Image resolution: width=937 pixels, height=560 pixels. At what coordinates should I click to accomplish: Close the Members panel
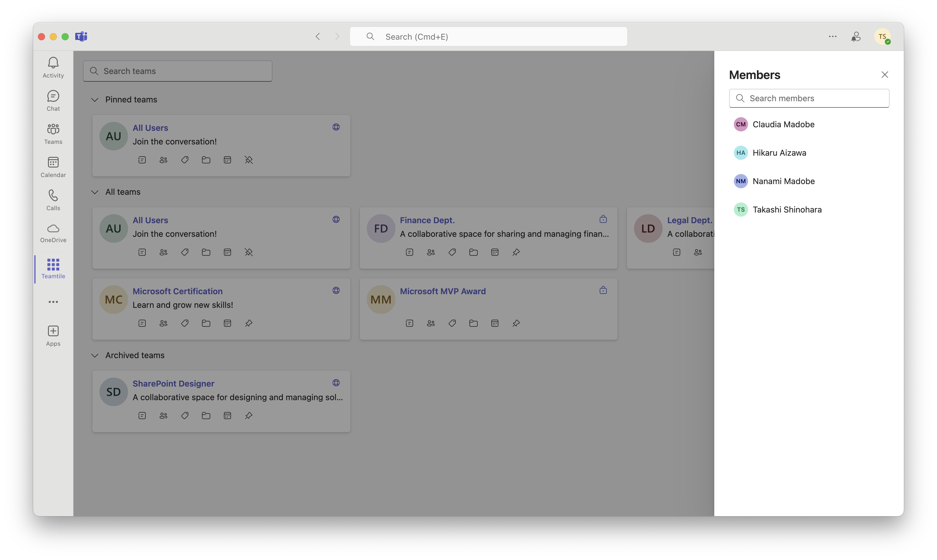885,75
